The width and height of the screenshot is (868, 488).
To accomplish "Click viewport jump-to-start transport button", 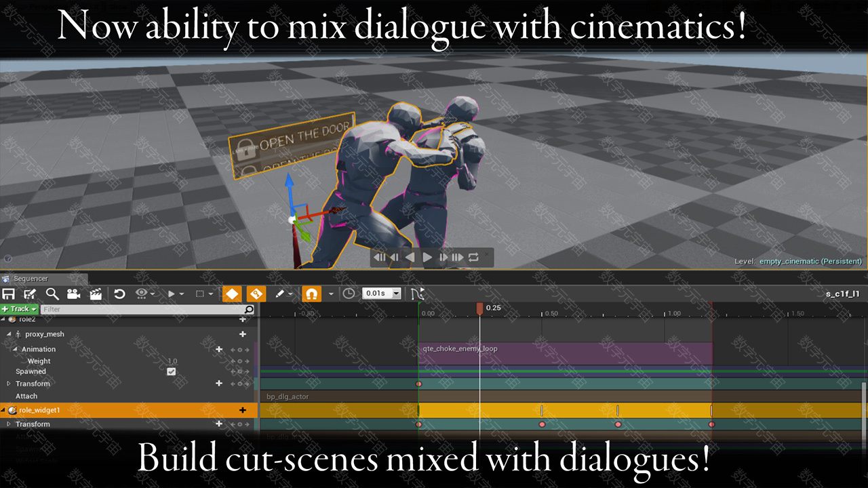I will [x=380, y=258].
